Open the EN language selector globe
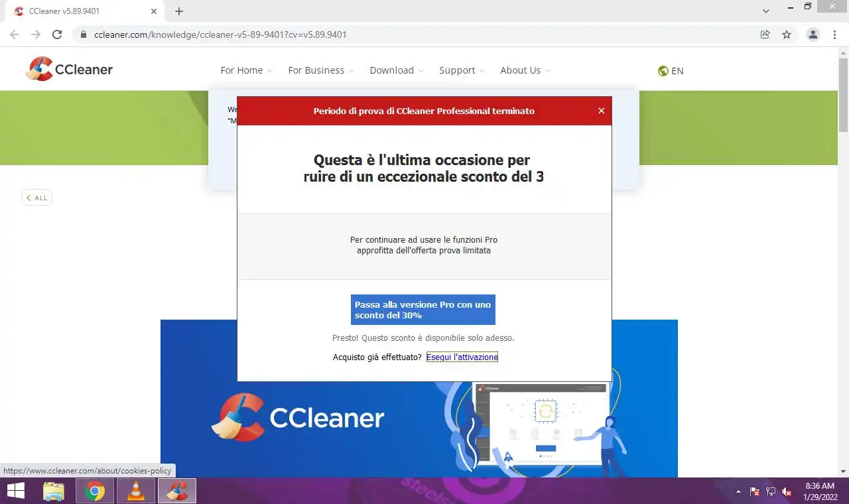This screenshot has height=504, width=849. (x=671, y=71)
